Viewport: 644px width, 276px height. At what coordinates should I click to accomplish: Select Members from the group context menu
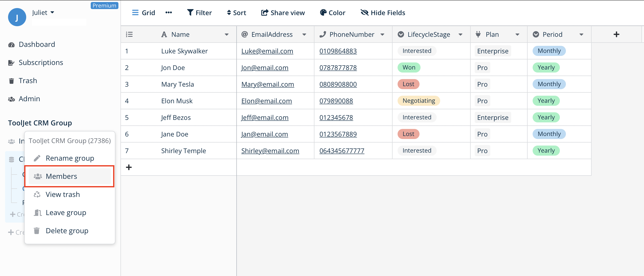(x=61, y=176)
